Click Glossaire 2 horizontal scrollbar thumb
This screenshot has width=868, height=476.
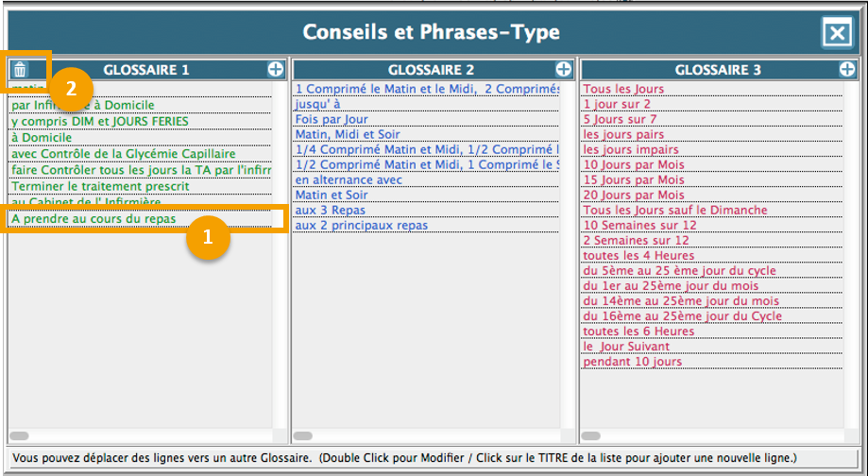(303, 435)
